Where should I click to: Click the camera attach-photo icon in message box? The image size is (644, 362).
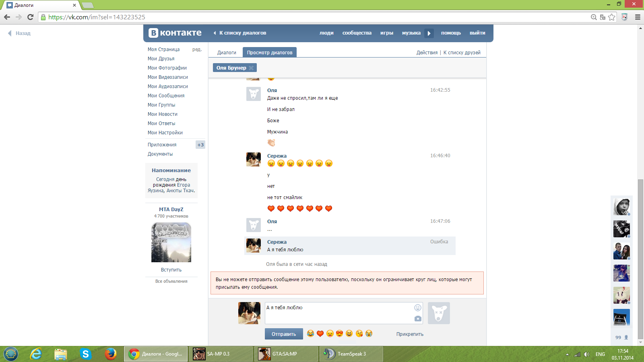[418, 319]
